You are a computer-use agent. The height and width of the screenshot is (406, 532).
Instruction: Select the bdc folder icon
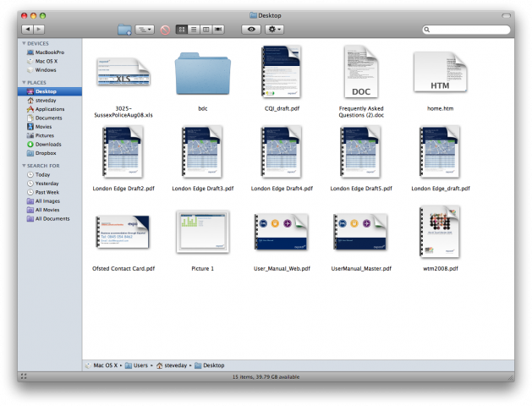[203, 74]
